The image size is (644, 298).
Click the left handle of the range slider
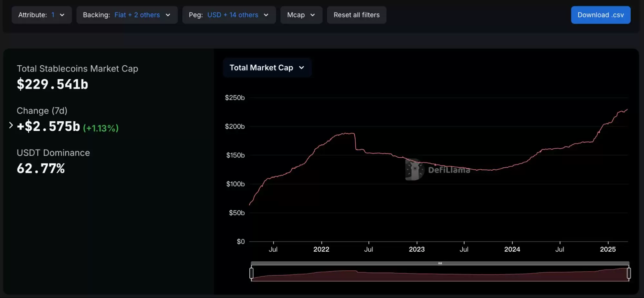[251, 273]
